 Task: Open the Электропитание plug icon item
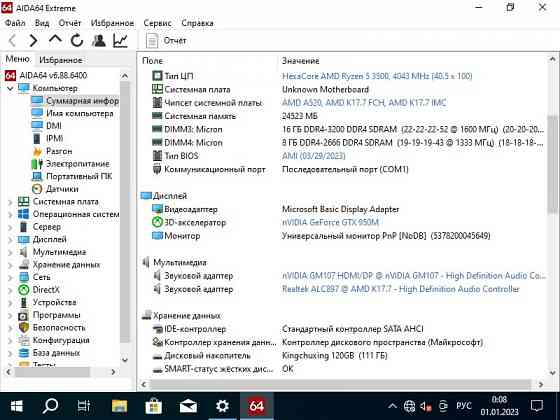click(x=37, y=164)
